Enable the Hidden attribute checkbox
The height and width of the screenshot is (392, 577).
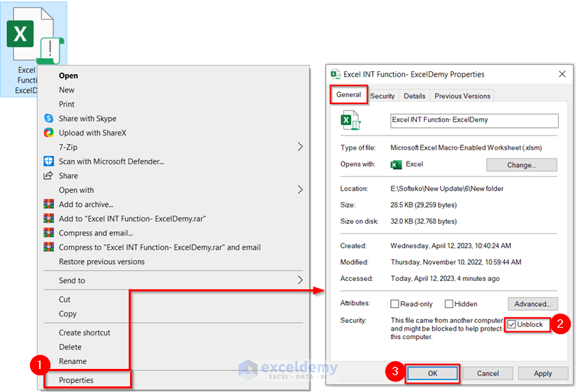coord(449,304)
